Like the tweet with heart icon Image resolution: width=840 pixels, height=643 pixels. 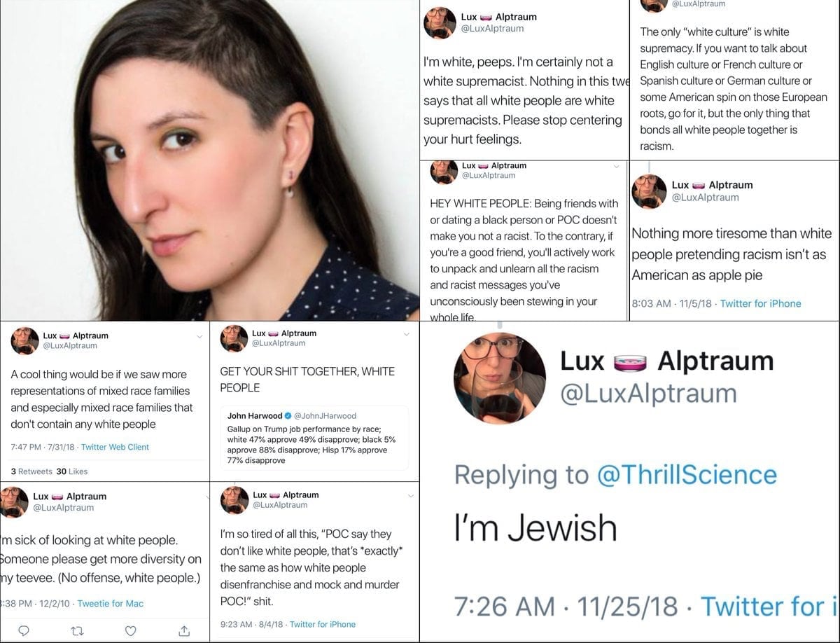point(131,630)
